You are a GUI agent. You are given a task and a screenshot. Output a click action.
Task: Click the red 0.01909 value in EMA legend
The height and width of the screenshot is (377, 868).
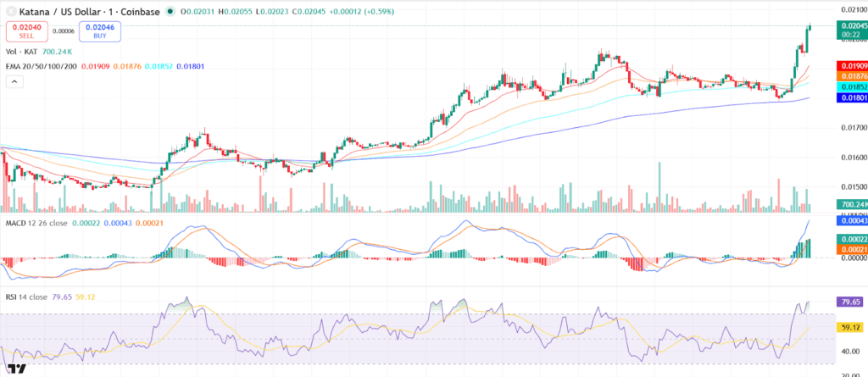[95, 66]
